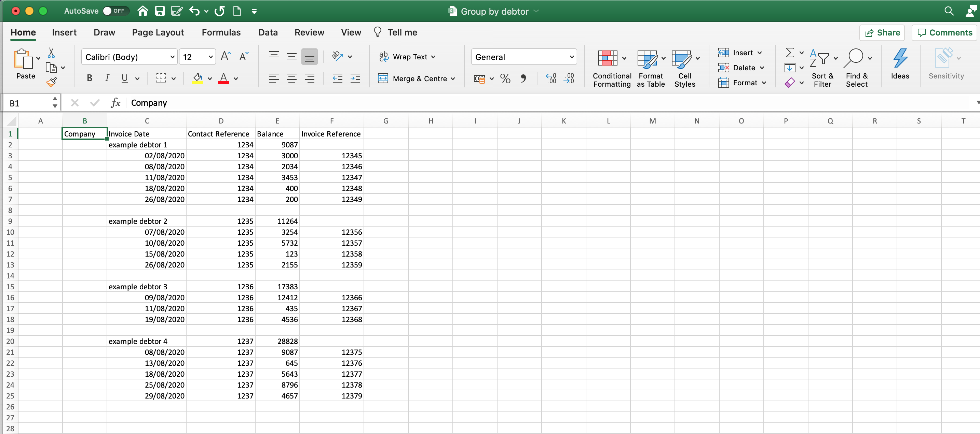Open the Comments panel
The width and height of the screenshot is (980, 434).
tap(944, 32)
